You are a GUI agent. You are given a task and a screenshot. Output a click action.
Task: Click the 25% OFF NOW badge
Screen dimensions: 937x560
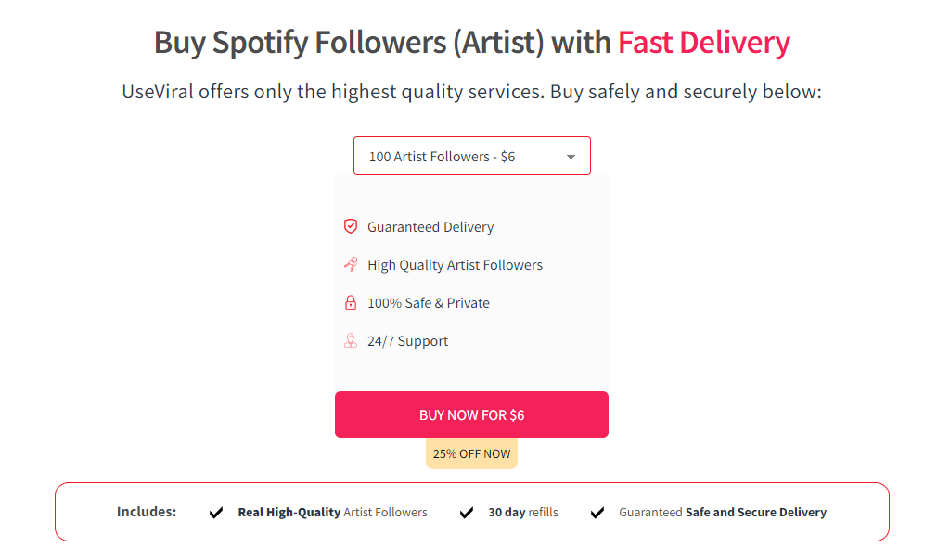471,453
